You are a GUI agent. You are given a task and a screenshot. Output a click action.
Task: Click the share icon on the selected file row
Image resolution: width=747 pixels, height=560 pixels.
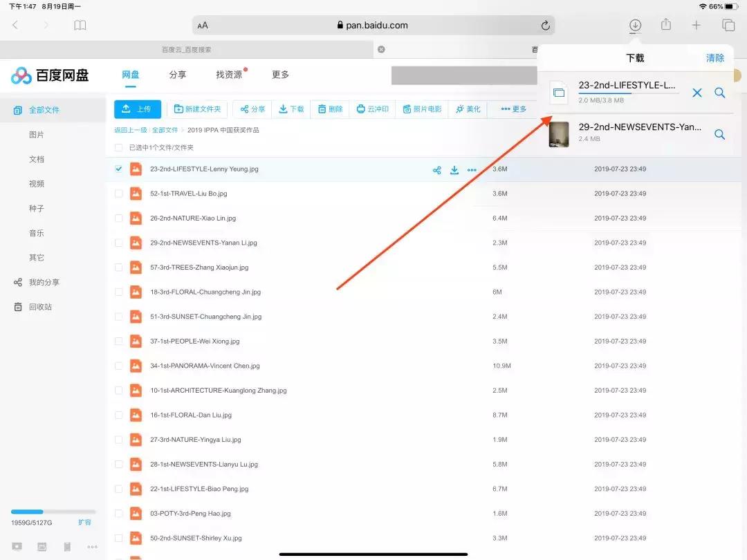click(436, 169)
